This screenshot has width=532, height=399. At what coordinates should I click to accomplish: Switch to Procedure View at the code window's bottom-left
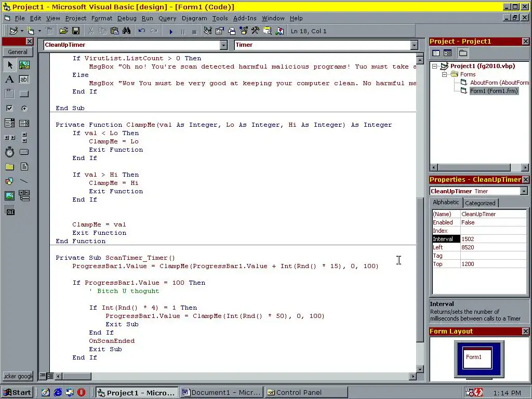(x=43, y=376)
